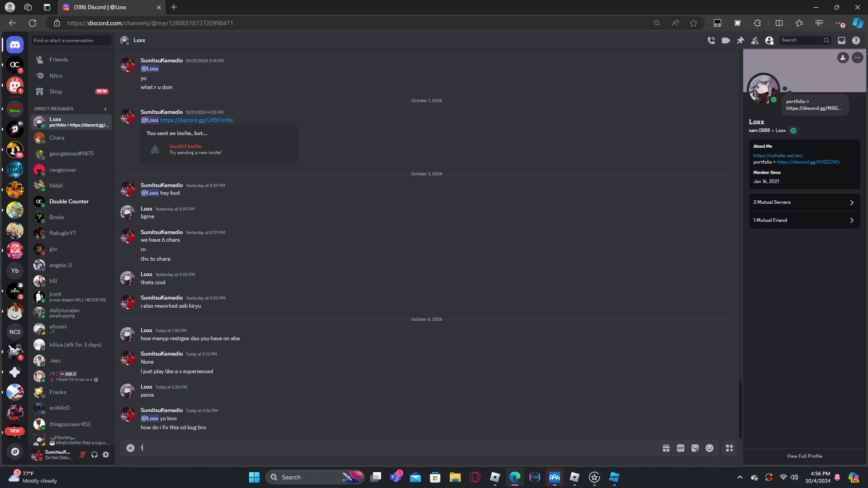Viewport: 868px width, 488px height.
Task: Open DM with Chara
Action: click(71, 138)
